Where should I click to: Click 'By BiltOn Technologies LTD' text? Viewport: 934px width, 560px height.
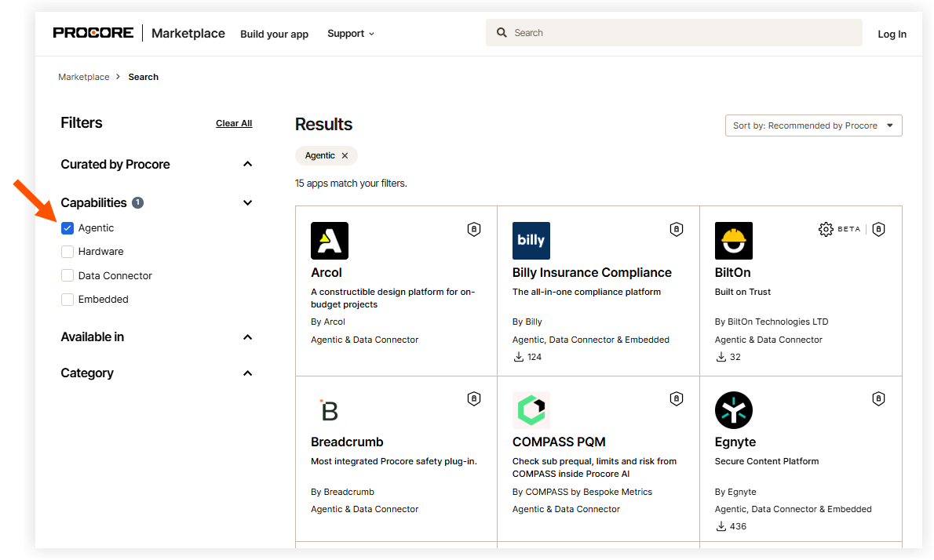[772, 322]
